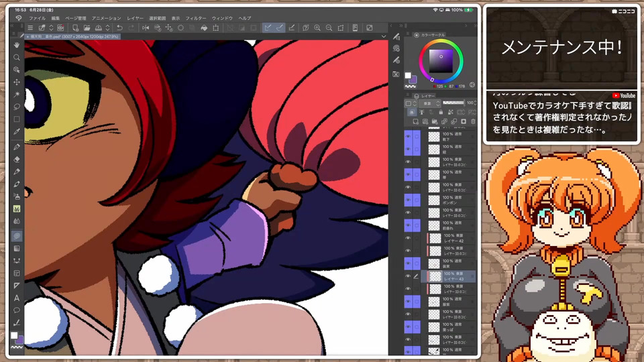Select the レイヤー panel tab

pyautogui.click(x=425, y=96)
